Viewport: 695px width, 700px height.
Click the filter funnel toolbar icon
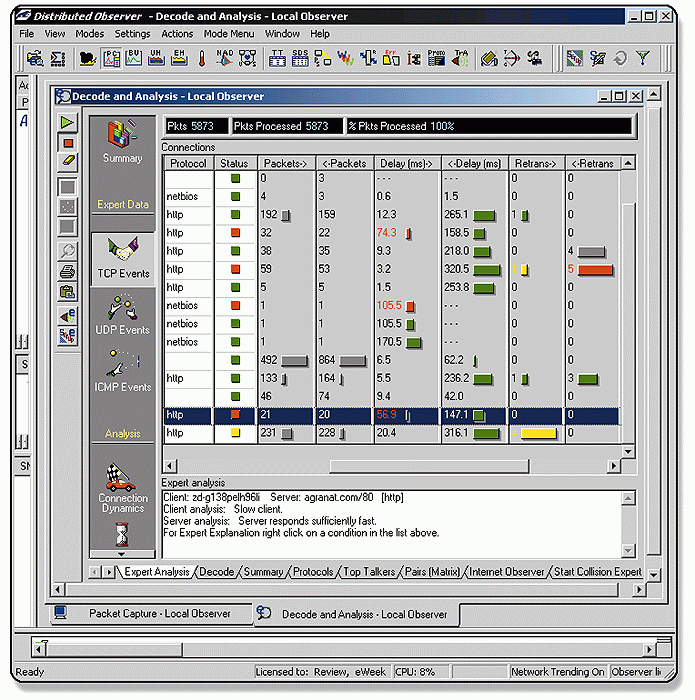[x=642, y=58]
